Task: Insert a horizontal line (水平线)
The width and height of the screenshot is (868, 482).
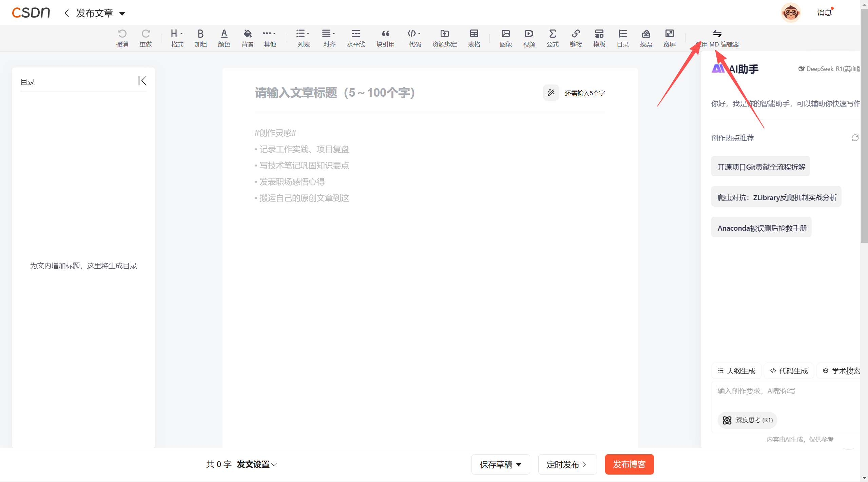Action: 355,37
